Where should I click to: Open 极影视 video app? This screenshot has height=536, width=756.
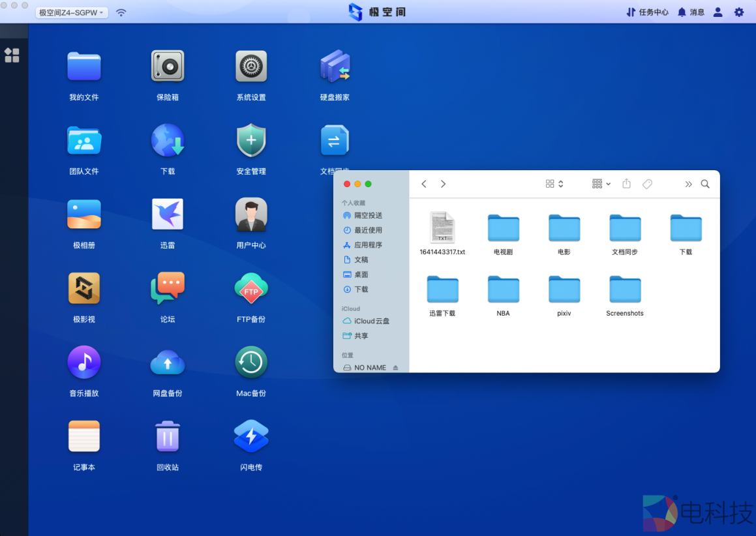point(83,288)
